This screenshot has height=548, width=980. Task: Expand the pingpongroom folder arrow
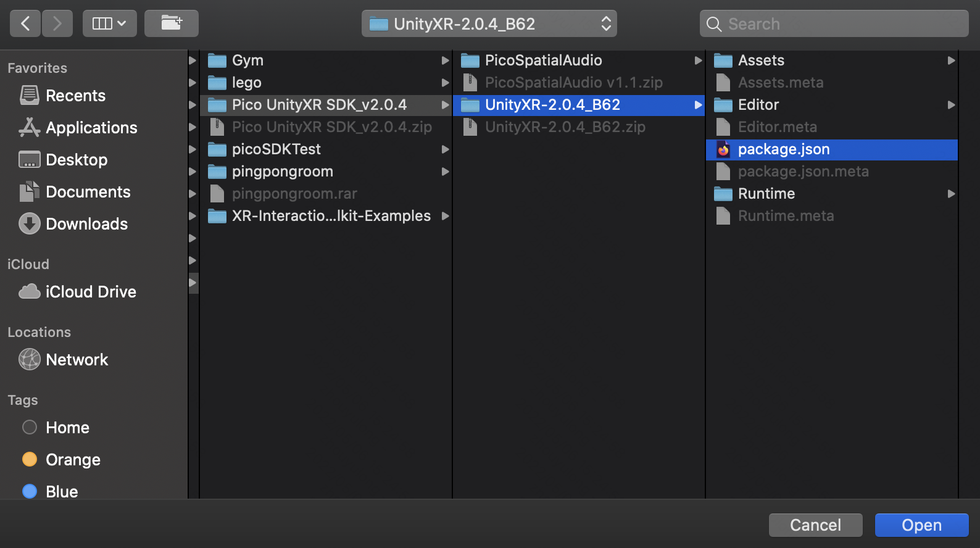coord(445,172)
